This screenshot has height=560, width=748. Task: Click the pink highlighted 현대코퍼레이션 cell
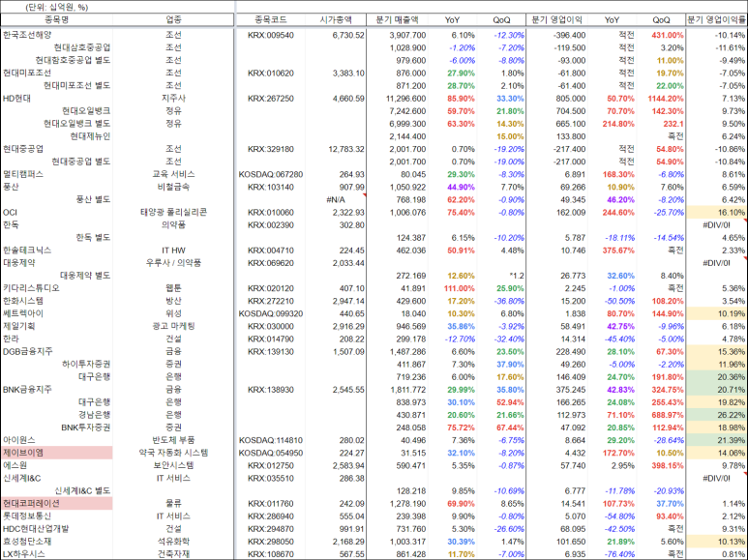(57, 503)
